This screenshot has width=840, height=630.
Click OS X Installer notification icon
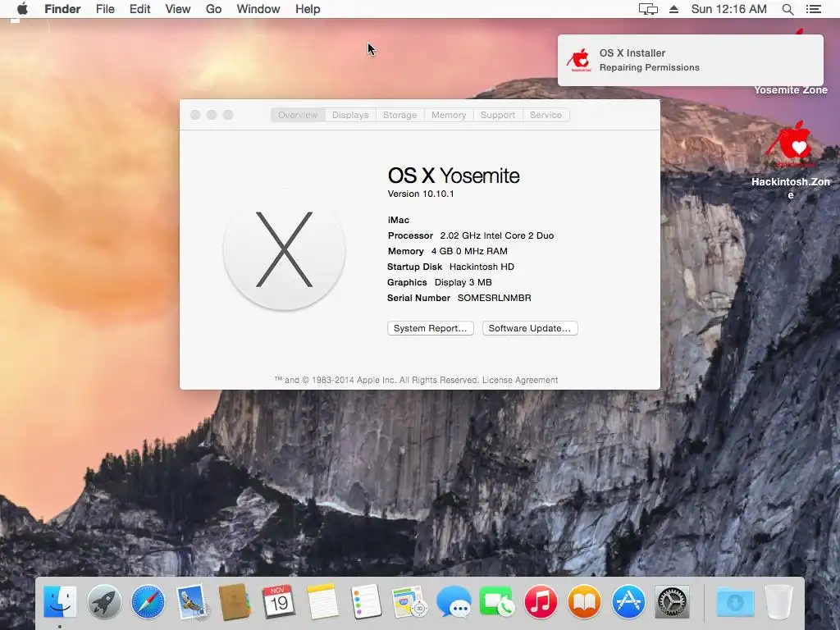coord(579,60)
